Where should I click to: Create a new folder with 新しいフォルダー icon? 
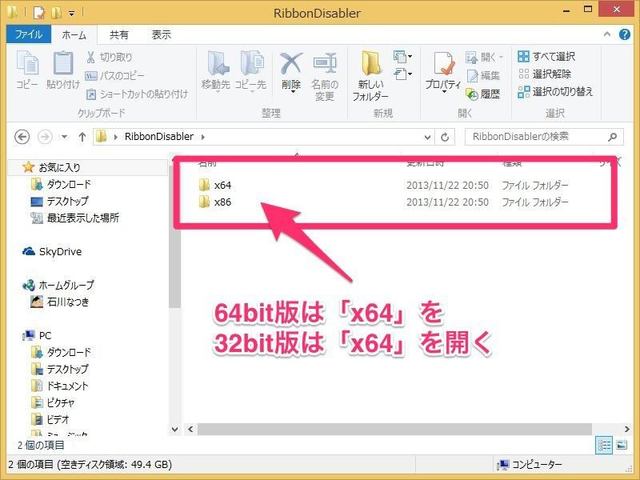(371, 75)
